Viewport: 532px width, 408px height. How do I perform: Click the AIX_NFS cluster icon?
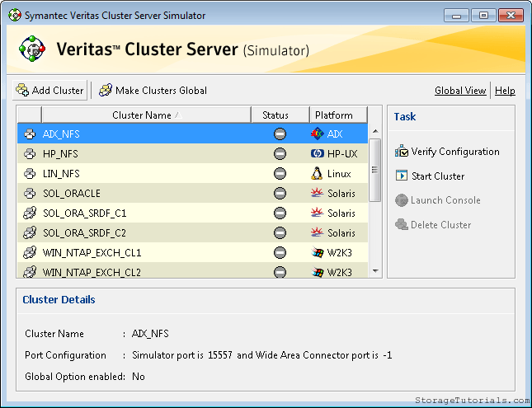(x=30, y=134)
